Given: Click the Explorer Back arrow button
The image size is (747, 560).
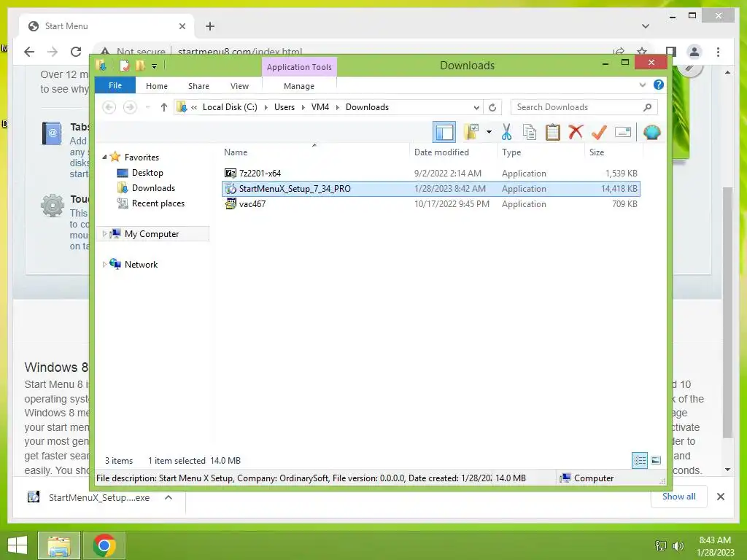Looking at the screenshot, I should tap(109, 107).
